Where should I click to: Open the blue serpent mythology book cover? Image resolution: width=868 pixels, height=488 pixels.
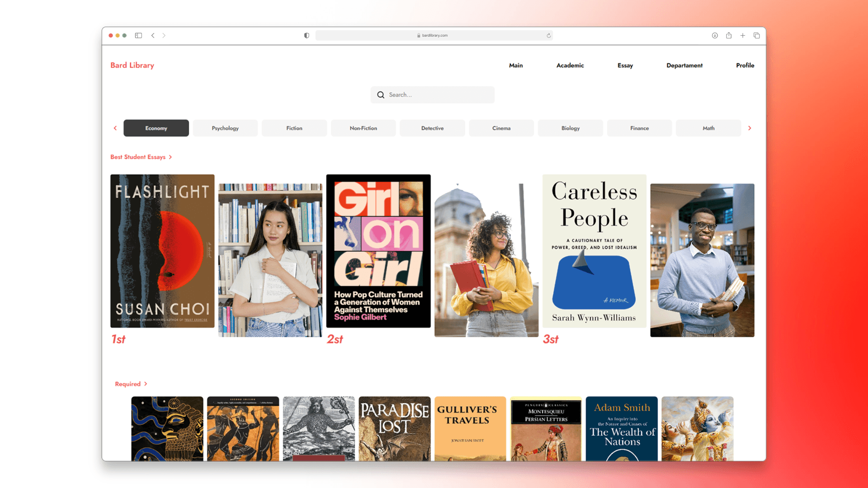click(167, 429)
